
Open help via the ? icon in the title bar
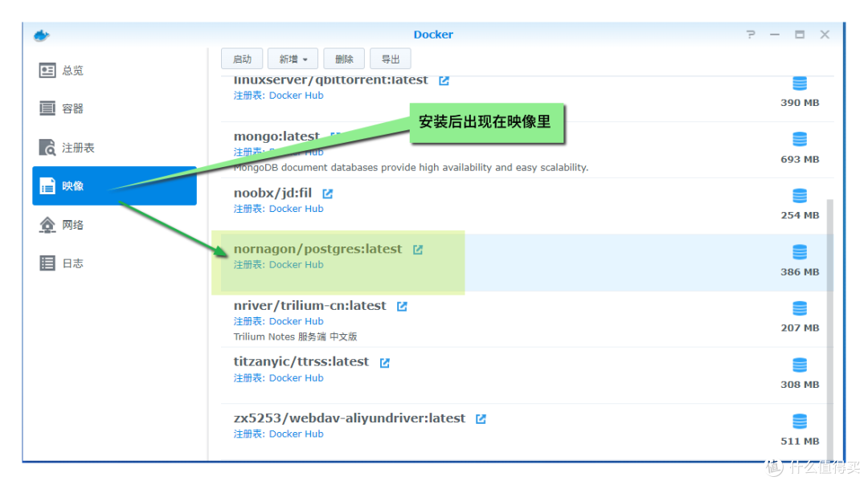(750, 35)
